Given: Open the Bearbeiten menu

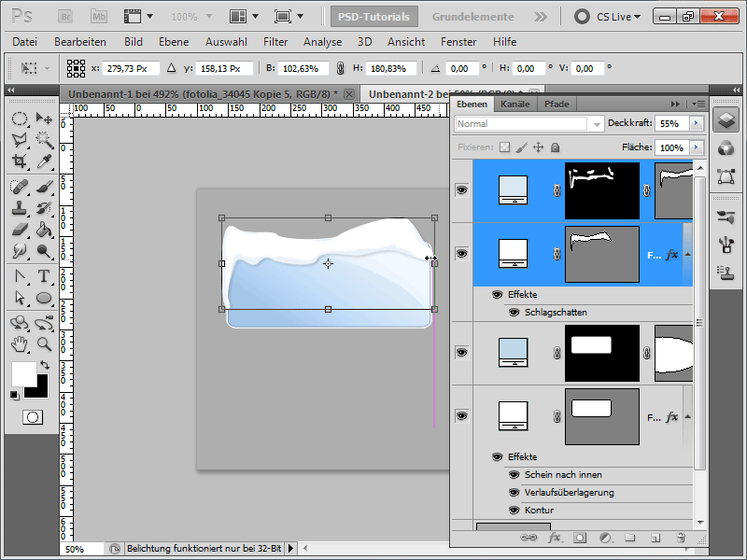Looking at the screenshot, I should (80, 42).
